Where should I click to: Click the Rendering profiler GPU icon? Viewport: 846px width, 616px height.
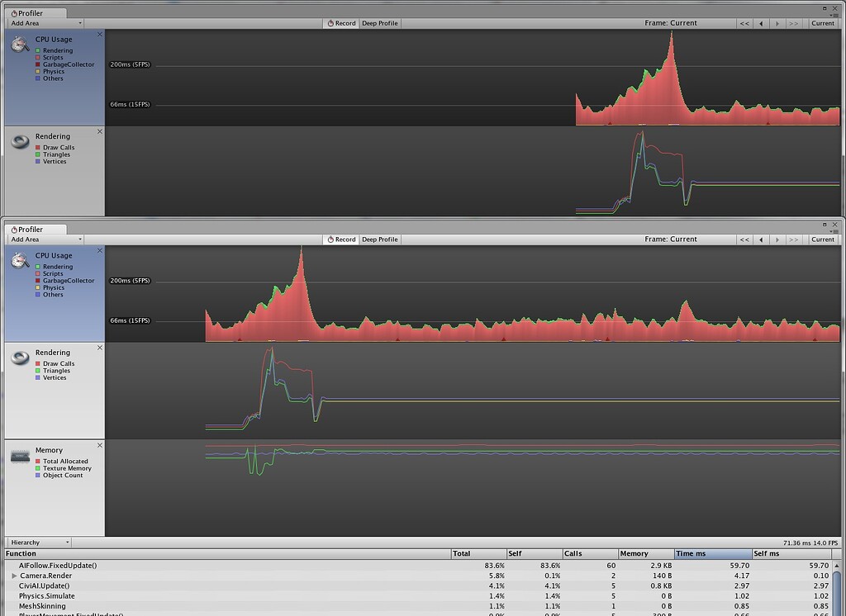[19, 141]
